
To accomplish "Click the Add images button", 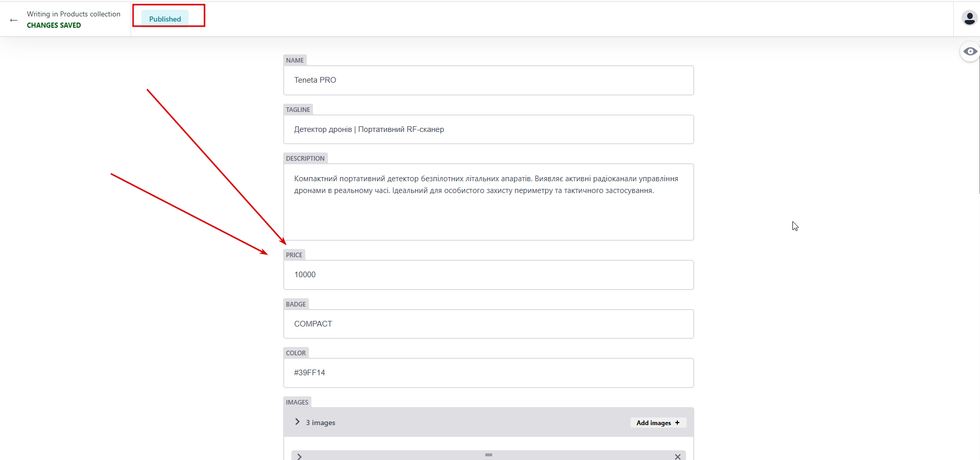I will [x=658, y=423].
